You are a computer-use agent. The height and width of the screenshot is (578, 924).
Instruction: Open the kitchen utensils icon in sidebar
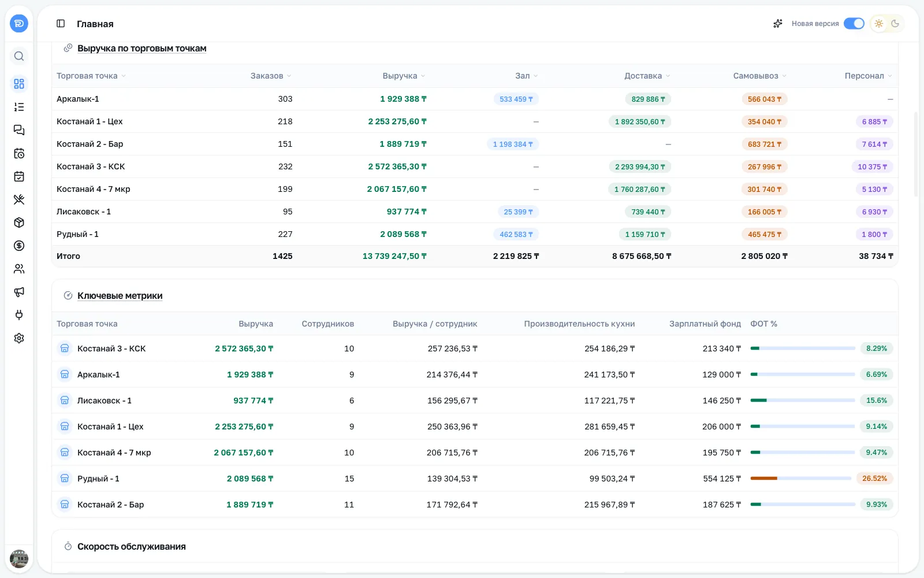pyautogui.click(x=19, y=199)
